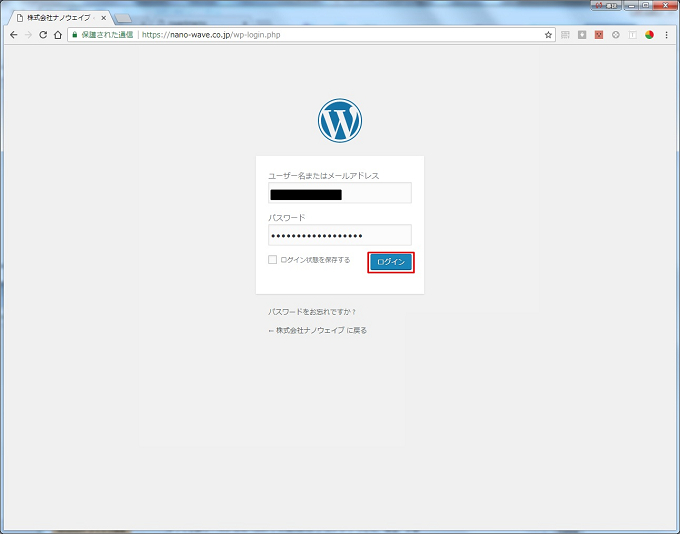Viewport: 680px width, 534px height.
Task: Close the Chrome window
Action: point(666,6)
